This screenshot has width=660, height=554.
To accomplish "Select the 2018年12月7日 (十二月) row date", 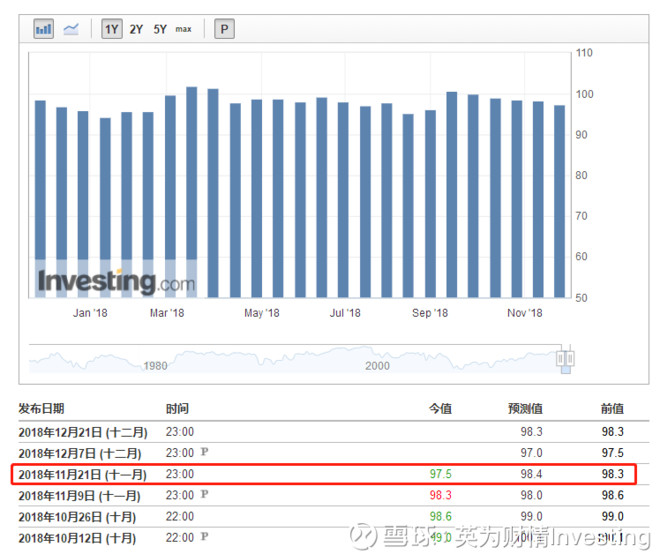I will (x=80, y=453).
